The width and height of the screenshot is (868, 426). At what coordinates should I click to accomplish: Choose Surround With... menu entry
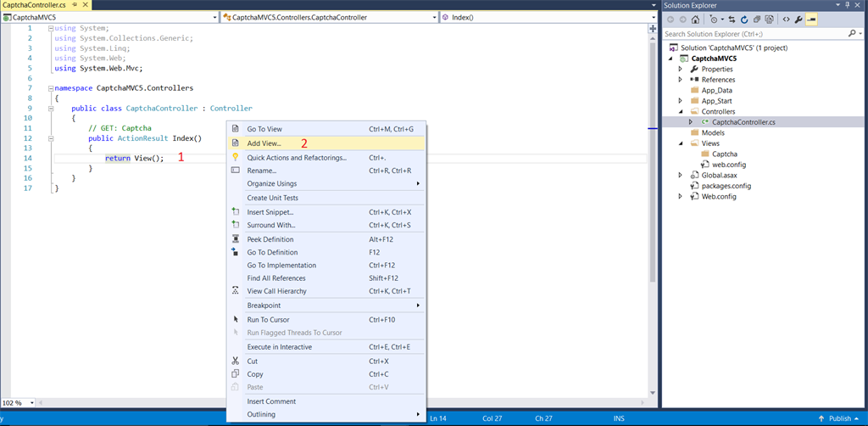pos(326,225)
